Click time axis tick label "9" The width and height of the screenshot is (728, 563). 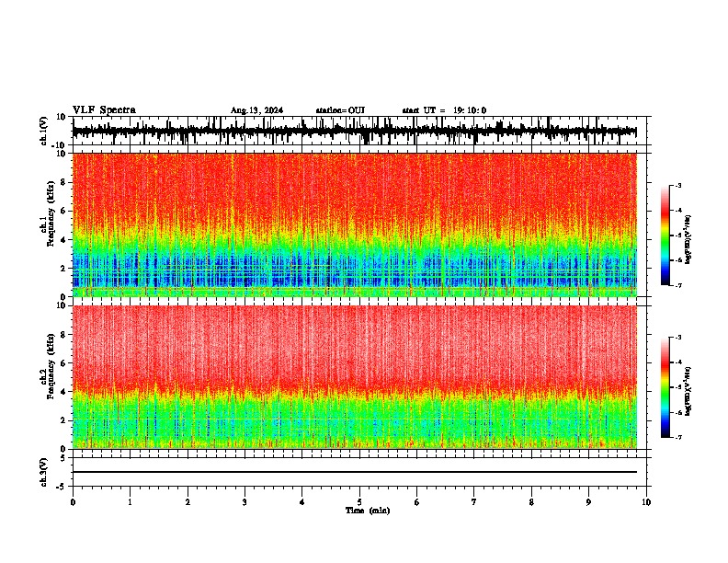(x=588, y=502)
